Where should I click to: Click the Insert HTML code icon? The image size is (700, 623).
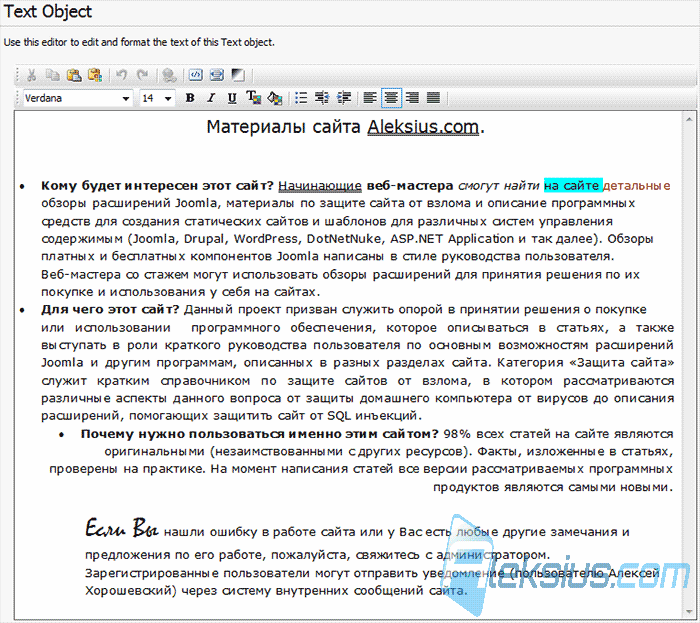(196, 75)
